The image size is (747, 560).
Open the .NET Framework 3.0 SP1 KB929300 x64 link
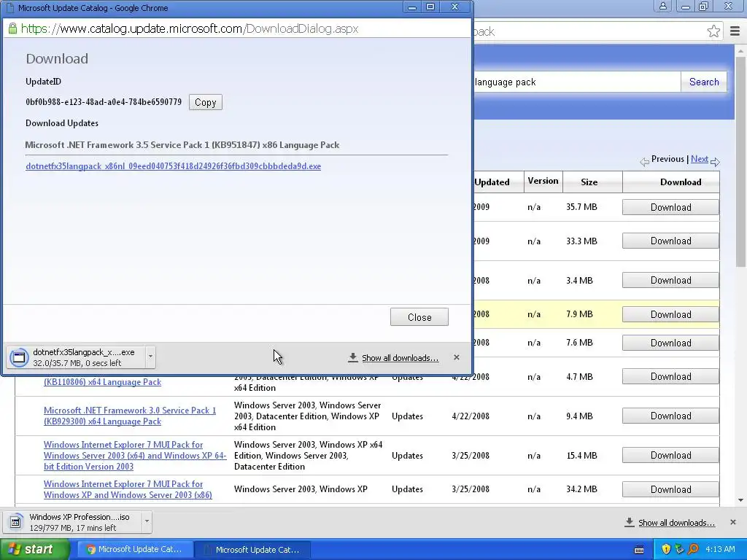tap(130, 416)
